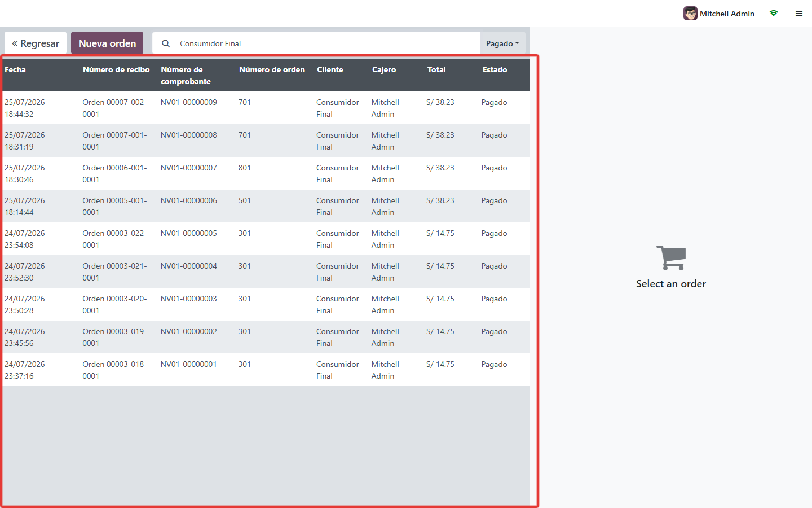
Task: Expand the Pagado status filter dropdown
Action: (x=503, y=43)
